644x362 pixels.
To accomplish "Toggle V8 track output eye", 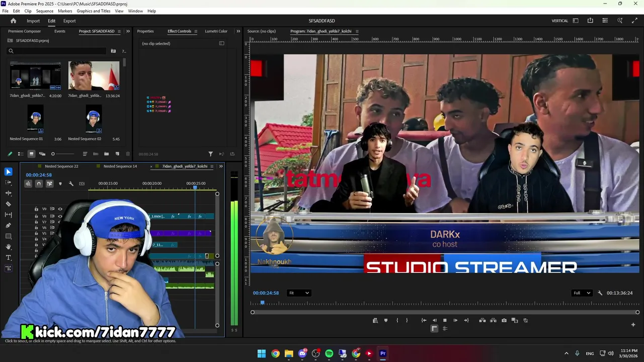I will pos(60,216).
